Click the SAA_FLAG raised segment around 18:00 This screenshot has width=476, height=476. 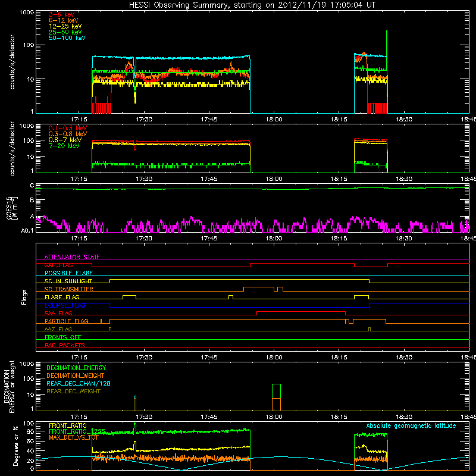click(x=301, y=311)
